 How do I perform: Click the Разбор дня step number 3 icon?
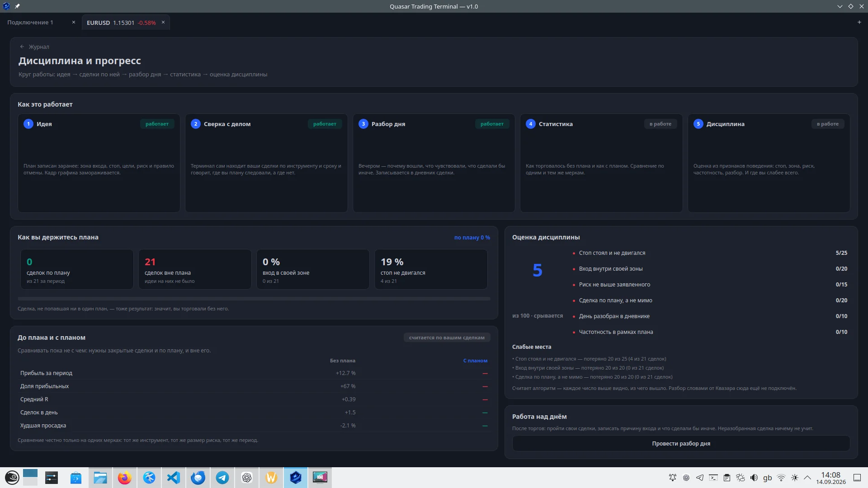[x=363, y=124]
